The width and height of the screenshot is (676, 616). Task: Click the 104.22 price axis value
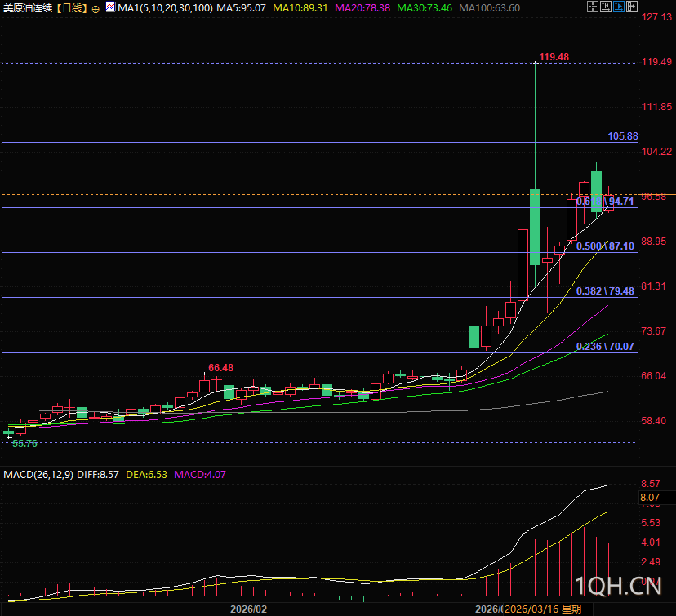[656, 151]
